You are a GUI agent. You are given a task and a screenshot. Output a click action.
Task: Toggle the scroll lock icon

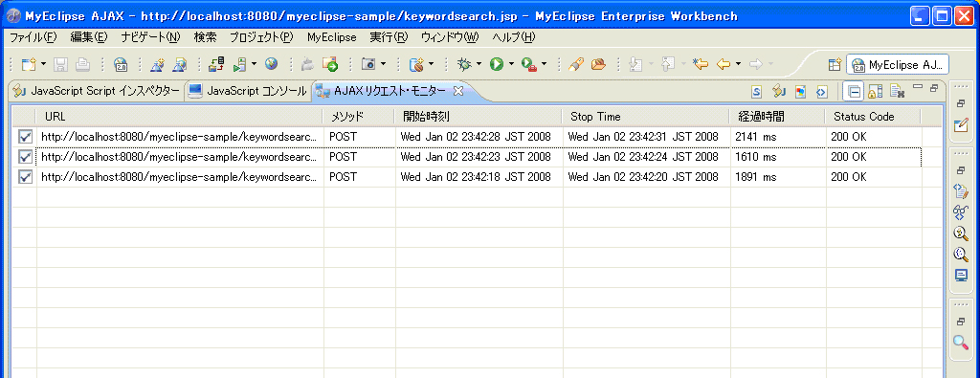point(875,92)
